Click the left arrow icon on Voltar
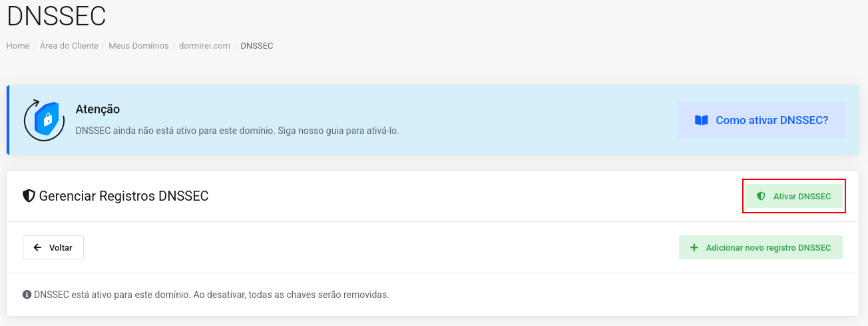Viewport: 868px width, 326px height. tap(38, 247)
